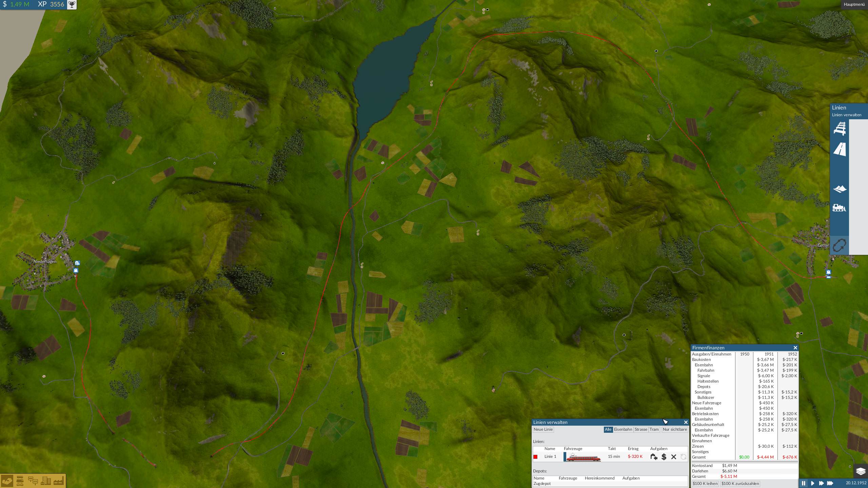Click the Fahrbahn cost $-3,47 M
The image size is (868, 488).
point(766,370)
